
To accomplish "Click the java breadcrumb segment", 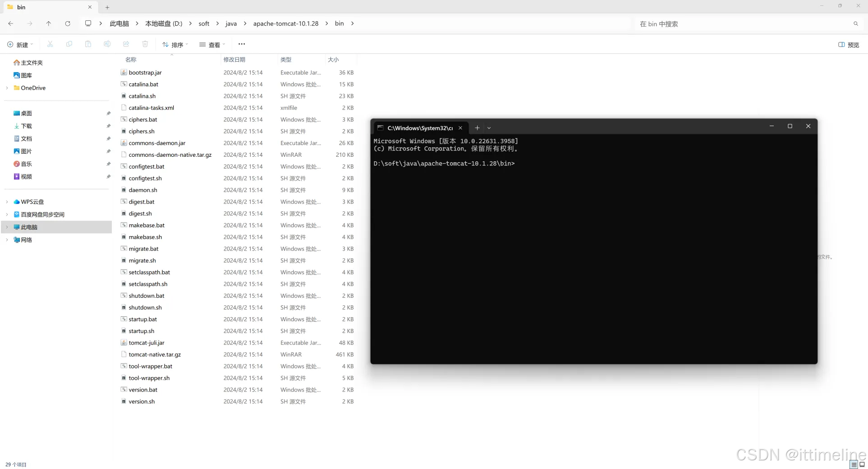I will click(231, 23).
